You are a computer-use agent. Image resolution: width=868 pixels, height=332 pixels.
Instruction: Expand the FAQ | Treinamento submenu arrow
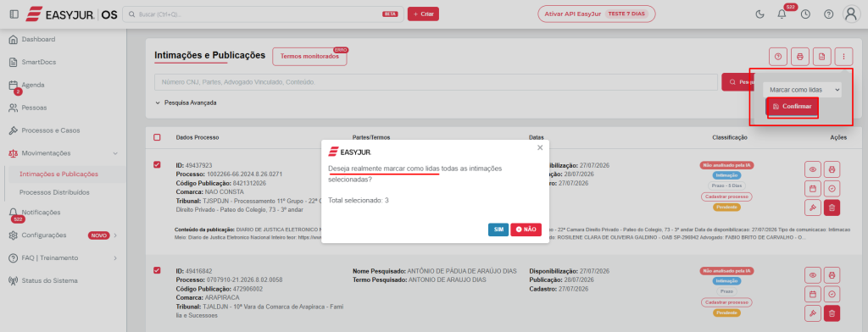click(x=115, y=257)
